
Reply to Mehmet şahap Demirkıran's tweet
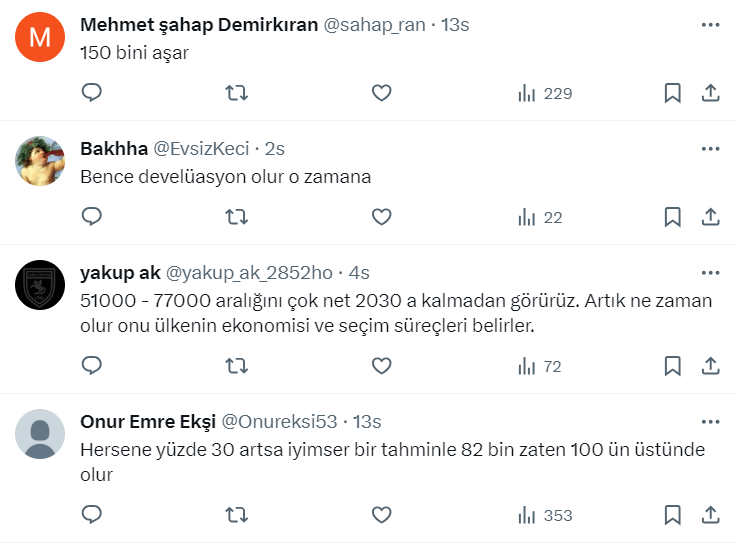[92, 93]
